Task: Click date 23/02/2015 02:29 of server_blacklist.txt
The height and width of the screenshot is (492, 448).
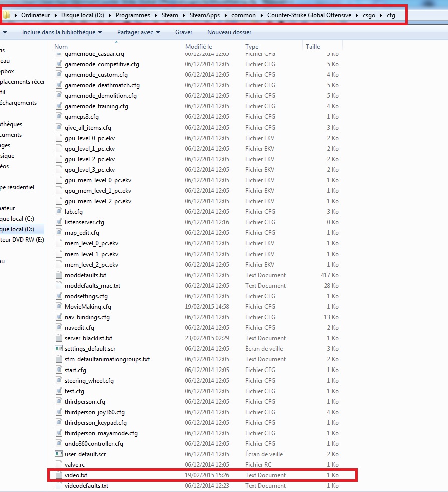Action: 207,338
